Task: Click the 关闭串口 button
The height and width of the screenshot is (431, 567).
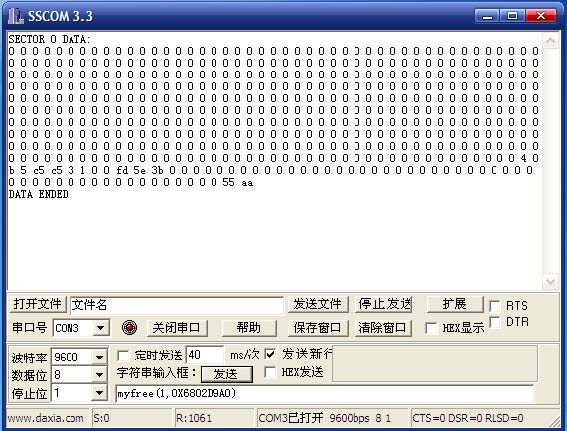Action: 177,328
